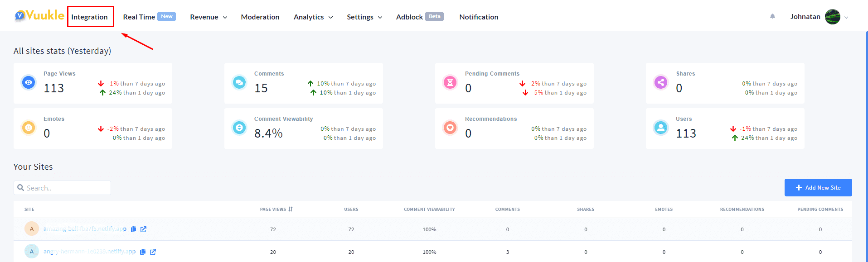Open angry-hermann site external link
Image resolution: width=868 pixels, height=262 pixels.
tap(153, 252)
